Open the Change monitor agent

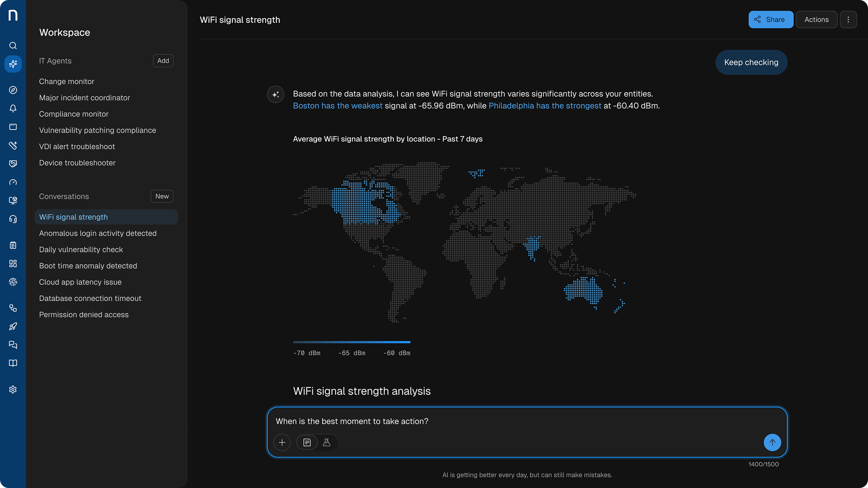[x=67, y=82]
